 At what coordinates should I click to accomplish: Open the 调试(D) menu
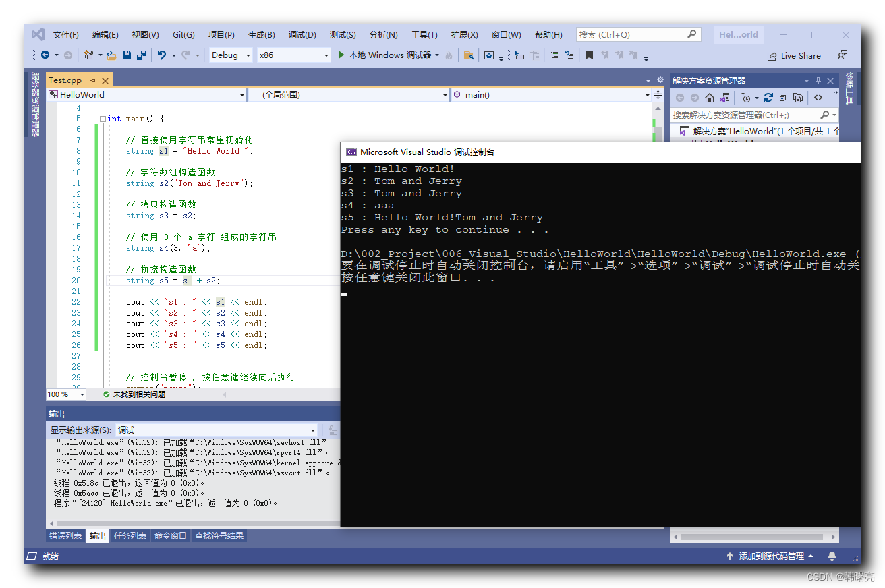coord(302,34)
